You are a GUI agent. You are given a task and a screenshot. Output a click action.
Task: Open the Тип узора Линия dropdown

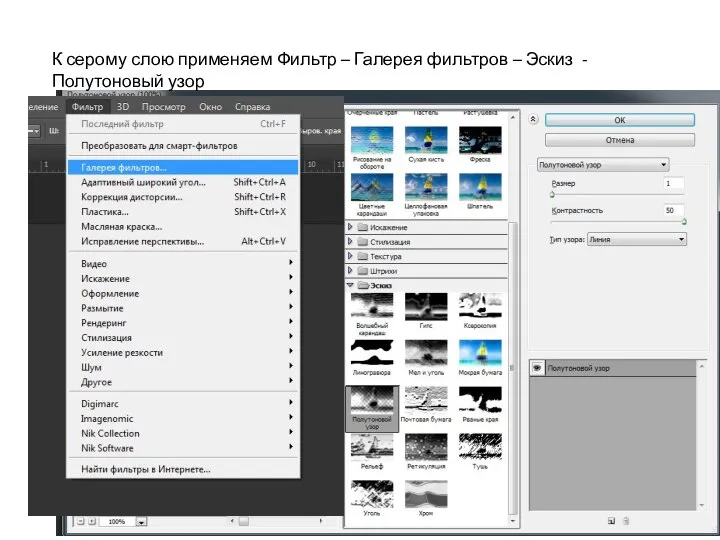coord(637,239)
